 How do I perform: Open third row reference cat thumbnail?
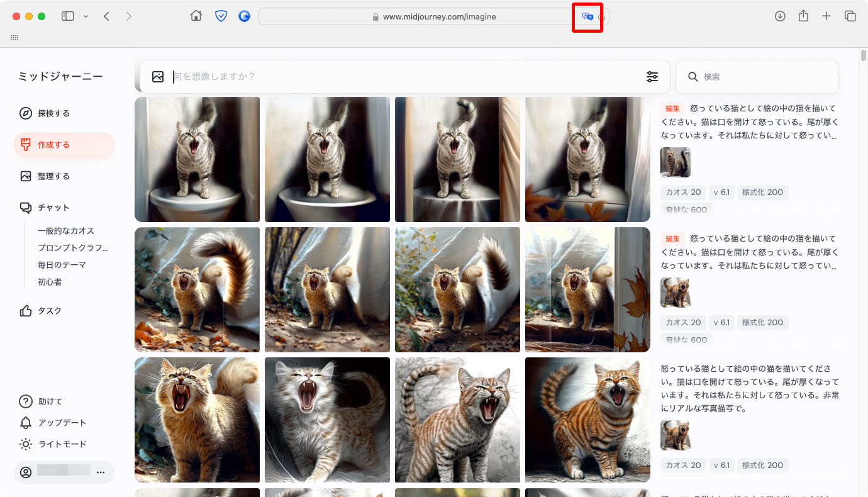[x=676, y=435]
